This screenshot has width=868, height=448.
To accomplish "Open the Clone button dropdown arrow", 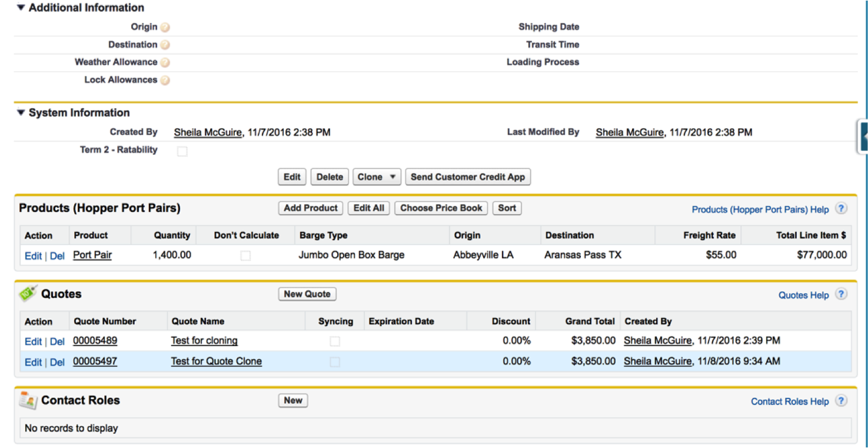I will [x=393, y=177].
